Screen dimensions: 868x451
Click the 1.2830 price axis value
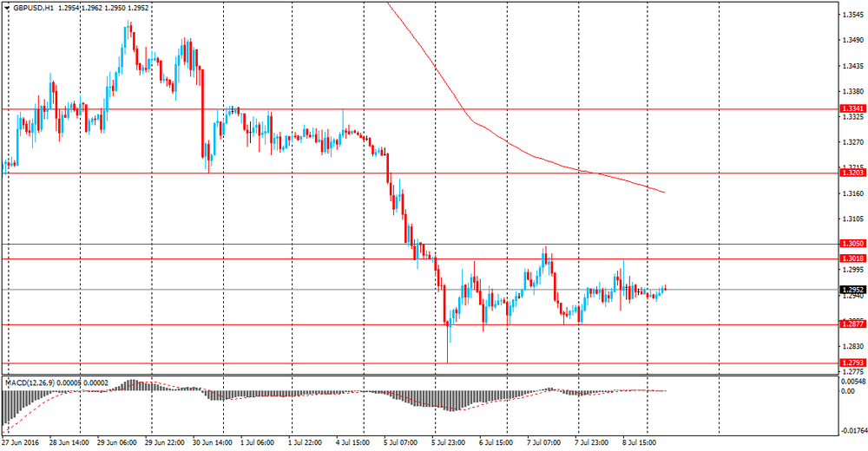pos(852,346)
